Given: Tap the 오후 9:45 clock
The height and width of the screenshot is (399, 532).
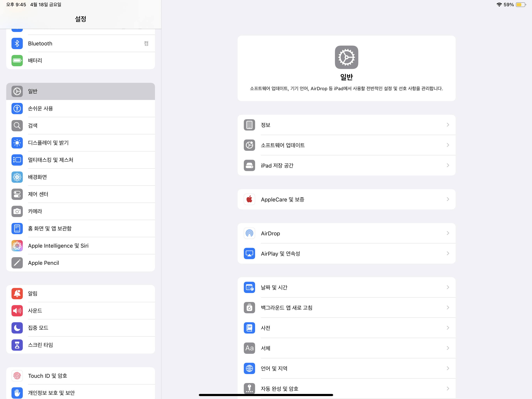Looking at the screenshot, I should [16, 4].
